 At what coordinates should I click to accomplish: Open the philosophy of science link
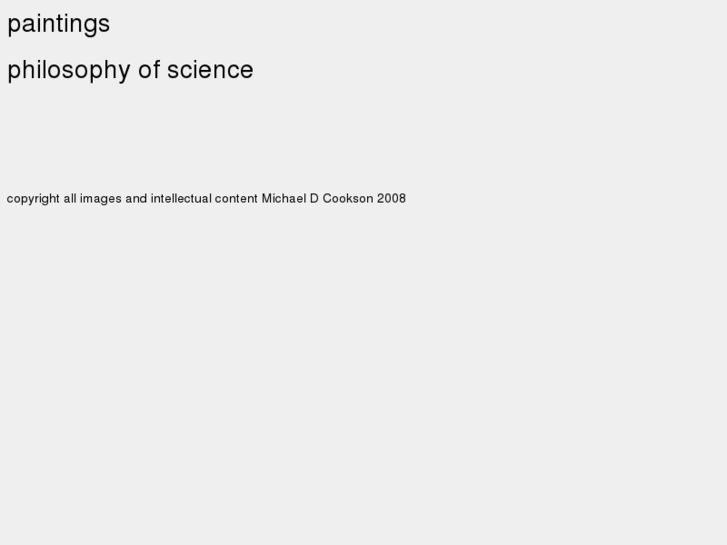[x=130, y=70]
